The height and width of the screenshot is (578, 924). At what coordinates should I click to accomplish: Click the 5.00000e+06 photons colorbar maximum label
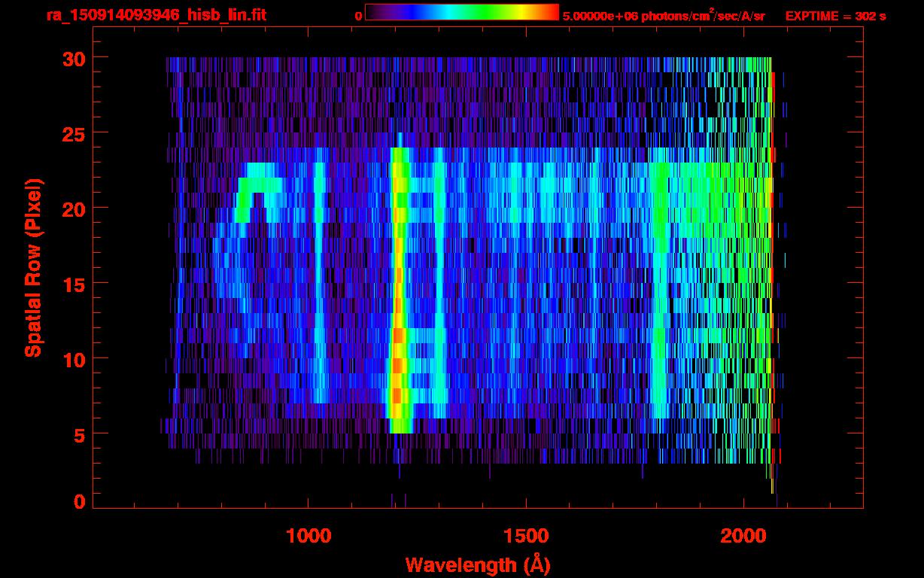[664, 16]
